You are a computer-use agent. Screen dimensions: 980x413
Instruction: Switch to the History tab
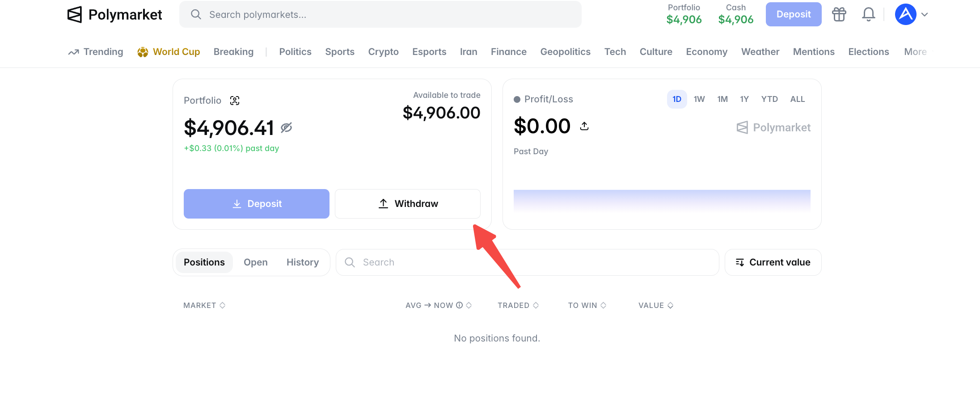point(303,262)
